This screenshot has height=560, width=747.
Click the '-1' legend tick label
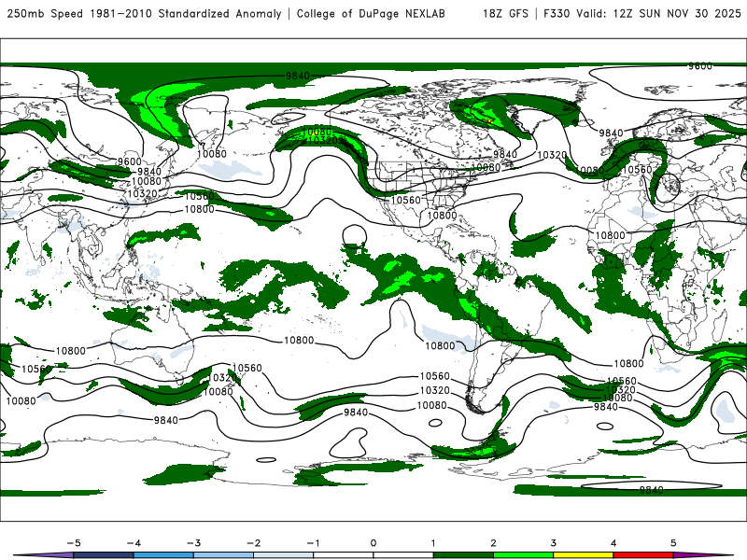tap(313, 543)
